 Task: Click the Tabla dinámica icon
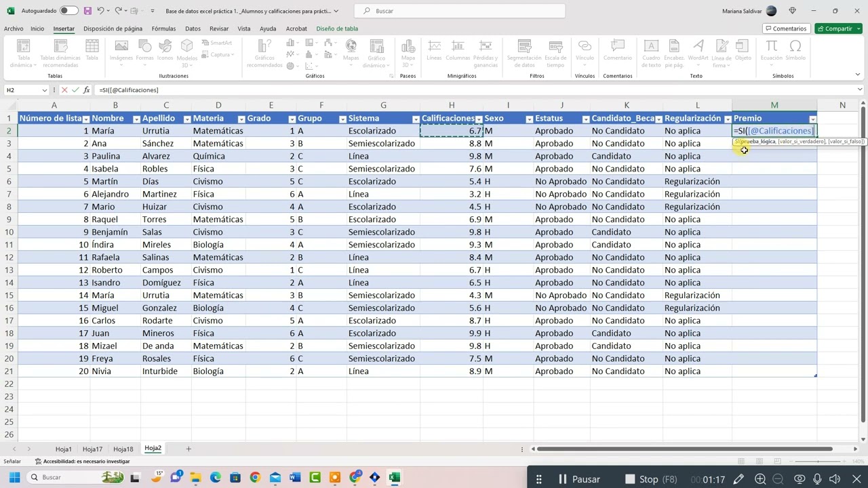(x=23, y=53)
